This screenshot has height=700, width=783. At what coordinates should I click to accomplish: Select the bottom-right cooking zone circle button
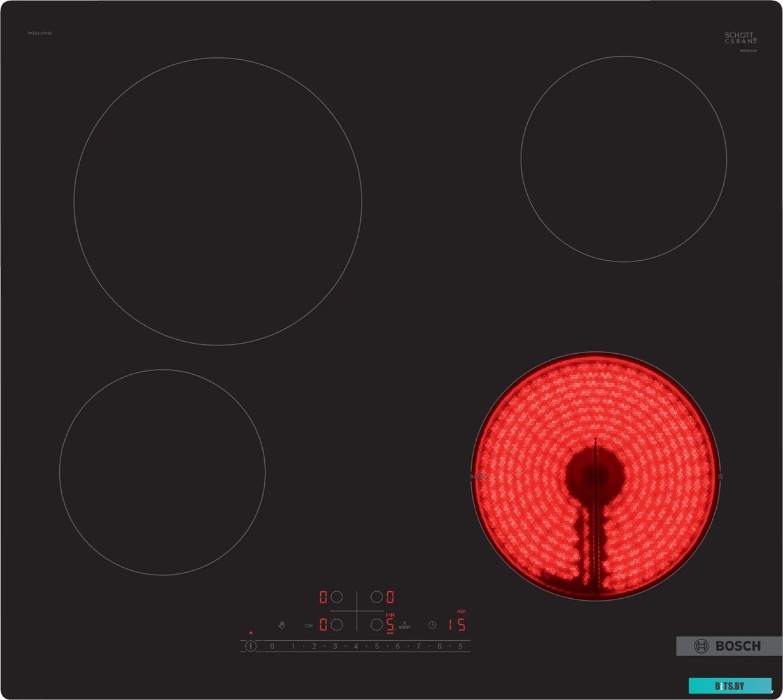(377, 625)
